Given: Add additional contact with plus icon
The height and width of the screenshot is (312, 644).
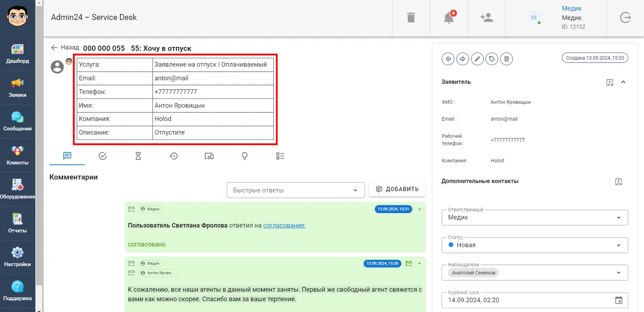Looking at the screenshot, I should coord(618,182).
